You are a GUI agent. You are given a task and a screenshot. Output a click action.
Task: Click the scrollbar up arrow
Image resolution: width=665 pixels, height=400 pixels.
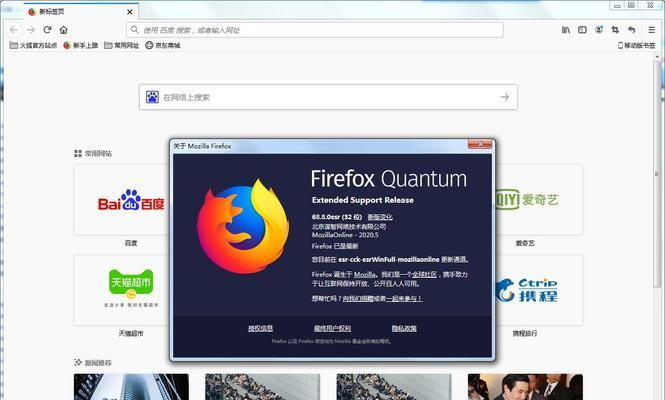[657, 56]
